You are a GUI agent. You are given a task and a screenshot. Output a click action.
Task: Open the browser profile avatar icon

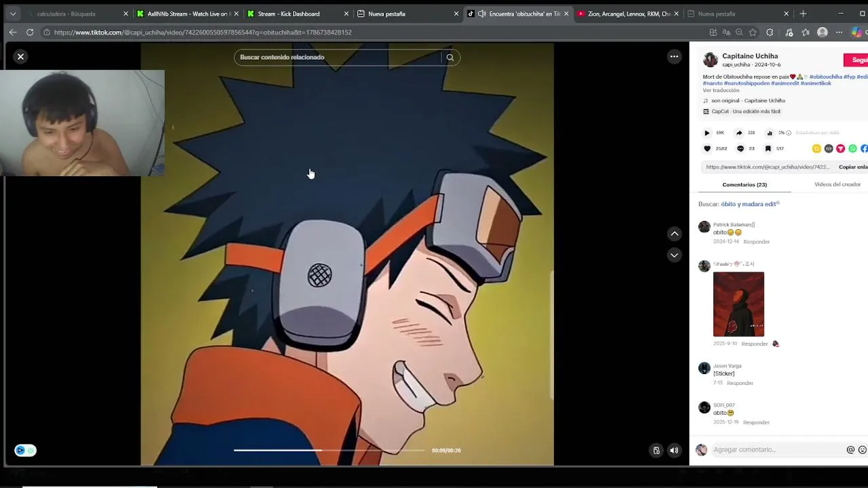point(823,32)
